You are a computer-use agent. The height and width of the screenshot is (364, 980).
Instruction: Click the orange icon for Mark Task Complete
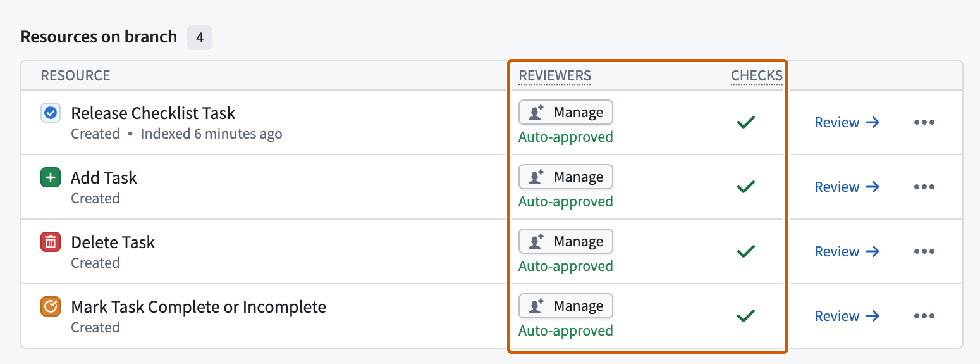50,307
